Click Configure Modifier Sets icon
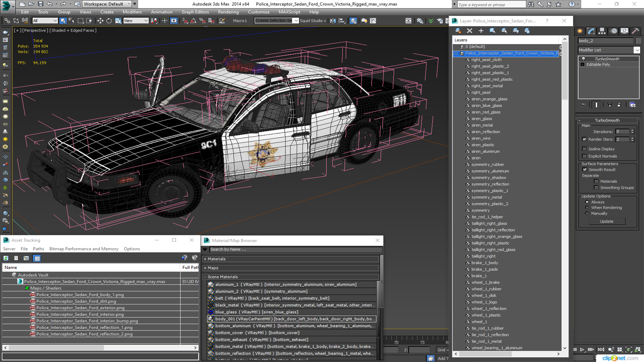Image resolution: width=644 pixels, height=362 pixels. pos(633,105)
